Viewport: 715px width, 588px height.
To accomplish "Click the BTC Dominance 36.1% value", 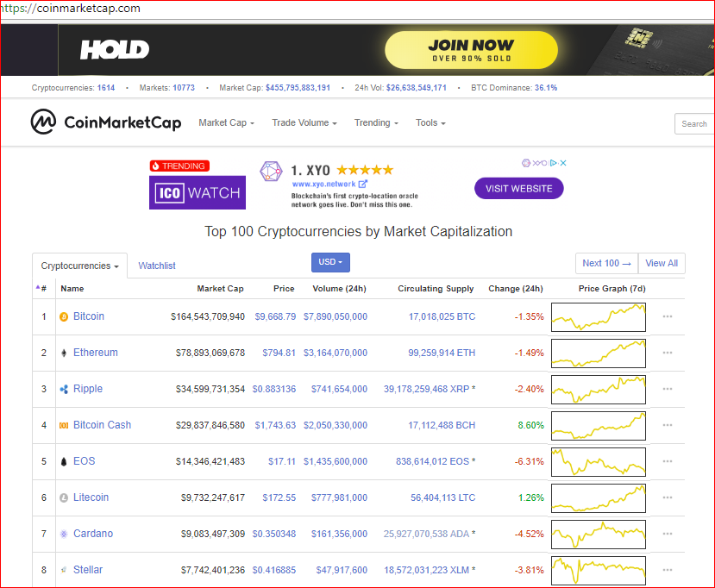I will pyautogui.click(x=546, y=88).
